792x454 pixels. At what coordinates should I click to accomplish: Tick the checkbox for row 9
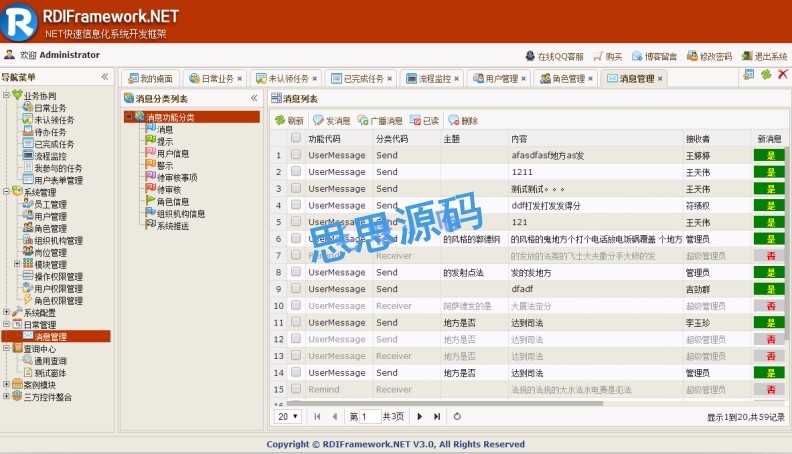[x=296, y=289]
